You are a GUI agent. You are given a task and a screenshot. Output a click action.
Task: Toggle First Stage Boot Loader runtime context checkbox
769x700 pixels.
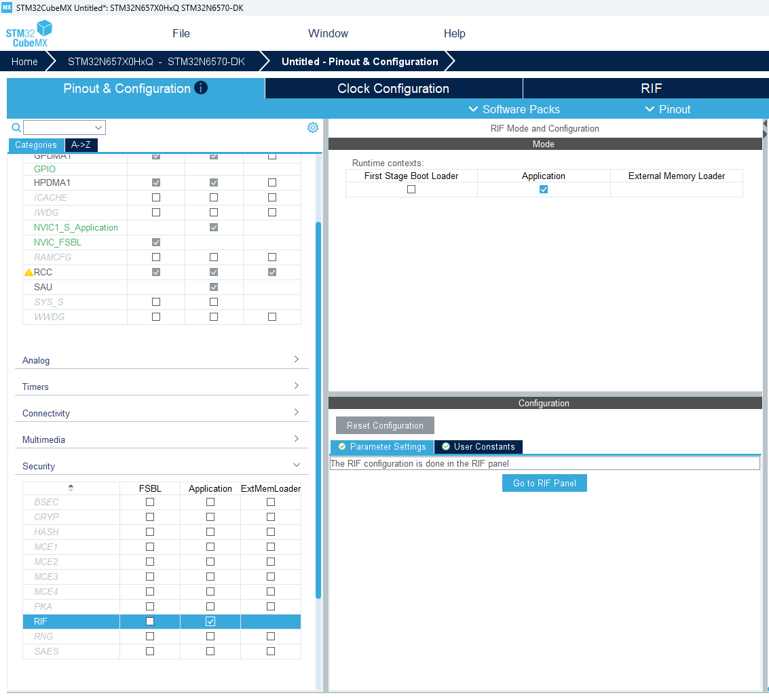411,189
